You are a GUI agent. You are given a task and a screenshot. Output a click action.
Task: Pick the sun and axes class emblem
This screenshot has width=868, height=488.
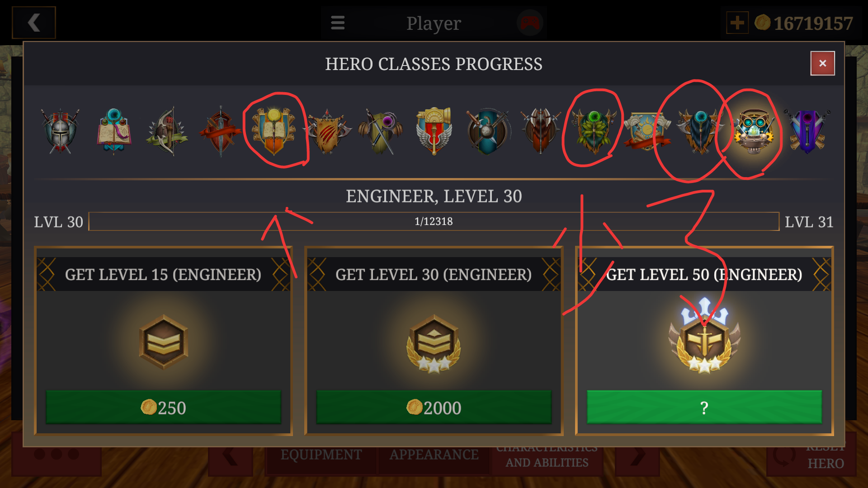(x=647, y=131)
